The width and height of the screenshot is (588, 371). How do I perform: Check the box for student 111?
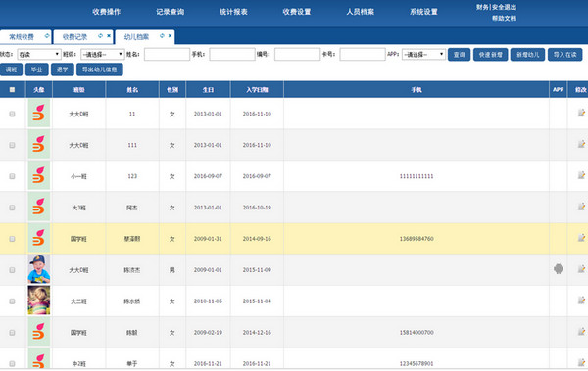(x=12, y=145)
